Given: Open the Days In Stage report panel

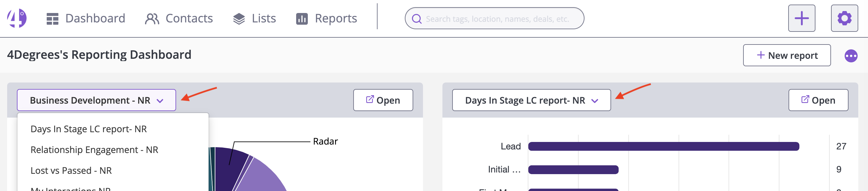Looking at the screenshot, I should click(818, 100).
